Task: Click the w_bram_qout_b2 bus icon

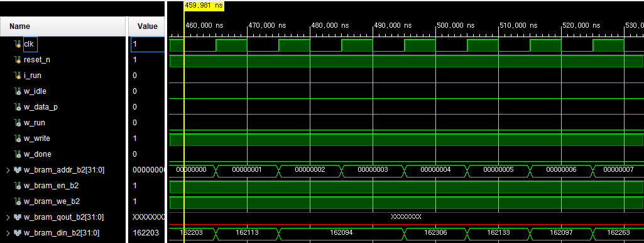Action: pyautogui.click(x=17, y=217)
